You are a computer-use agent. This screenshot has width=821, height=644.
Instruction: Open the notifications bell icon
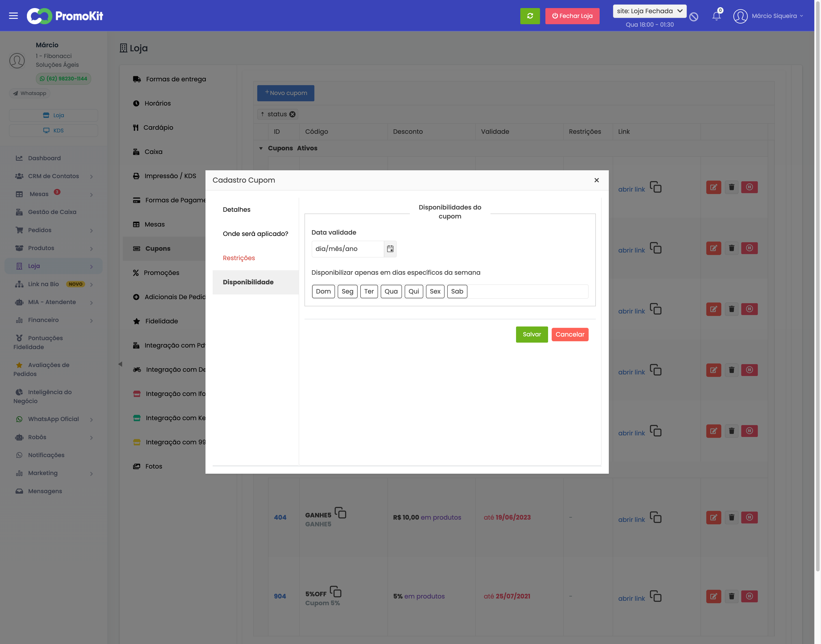pos(716,15)
